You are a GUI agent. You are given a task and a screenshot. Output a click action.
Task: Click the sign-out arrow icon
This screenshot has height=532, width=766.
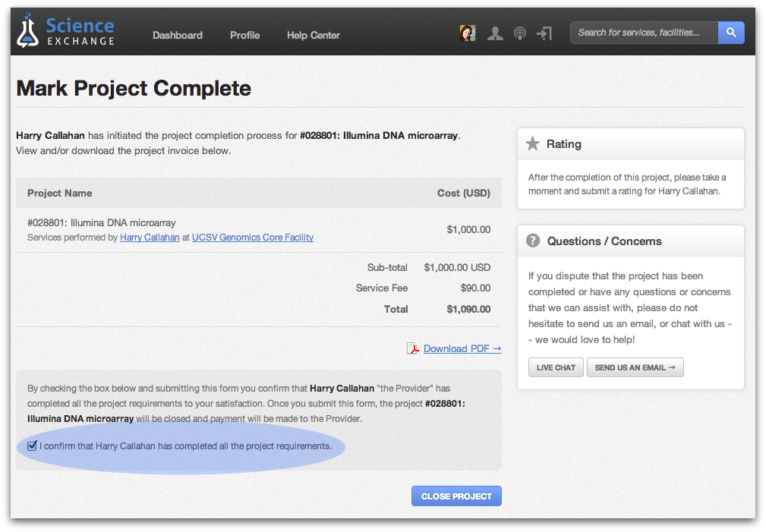pyautogui.click(x=544, y=33)
